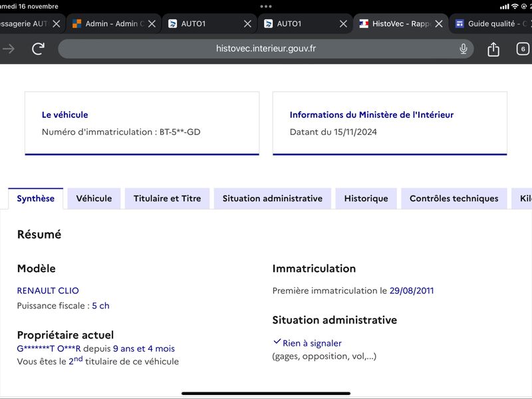Screen dimensions: 532x399
Task: Tap the Wi-Fi status icon
Action: (x=515, y=7)
